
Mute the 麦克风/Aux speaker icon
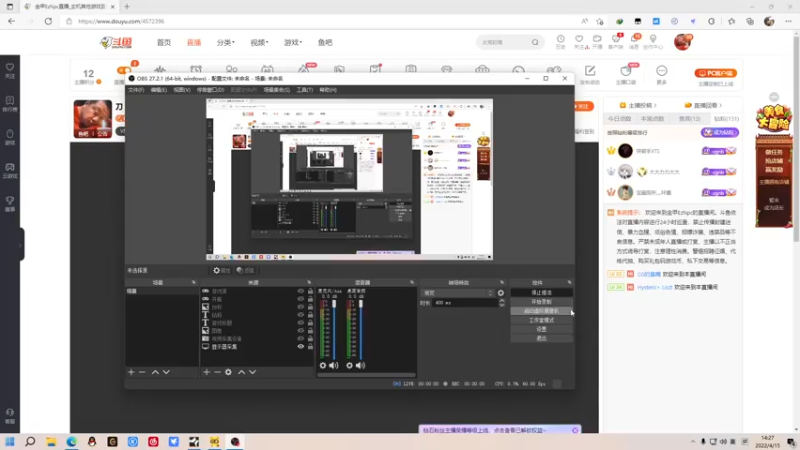point(334,365)
